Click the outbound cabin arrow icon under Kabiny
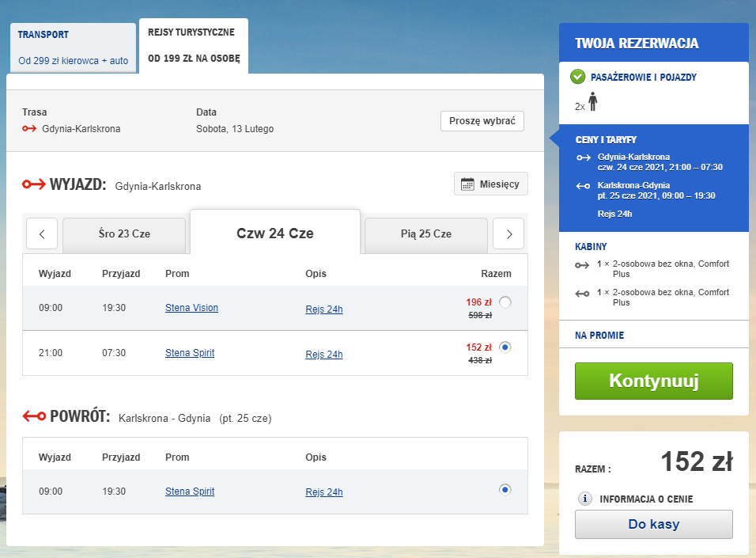Screen dimensions: 756x558 583,264
